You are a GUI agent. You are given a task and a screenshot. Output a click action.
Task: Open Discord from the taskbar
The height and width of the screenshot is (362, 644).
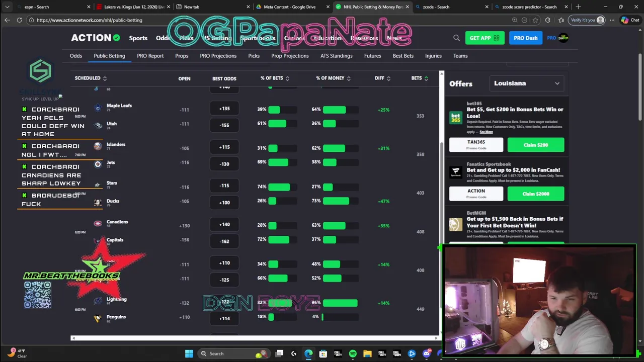pos(427,353)
